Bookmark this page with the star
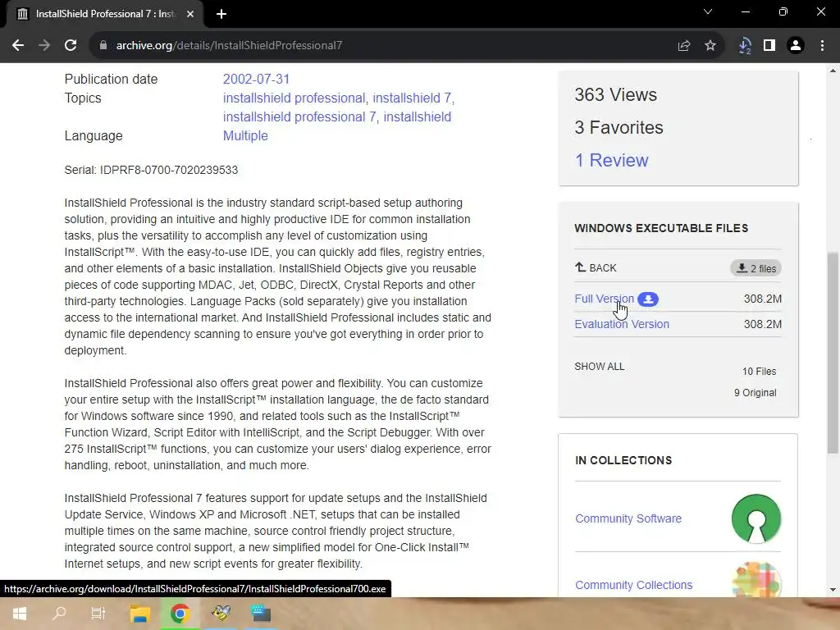The height and width of the screenshot is (630, 840). tap(710, 46)
